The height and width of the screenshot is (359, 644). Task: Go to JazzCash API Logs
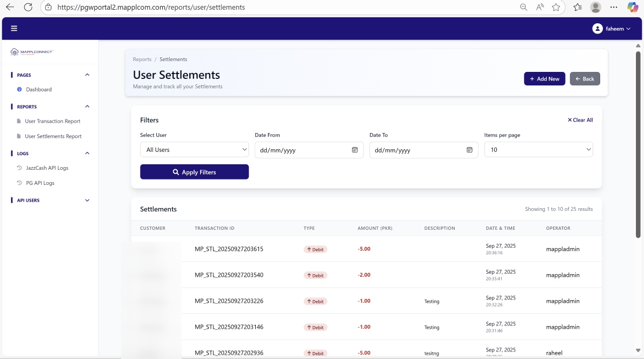[x=47, y=168]
